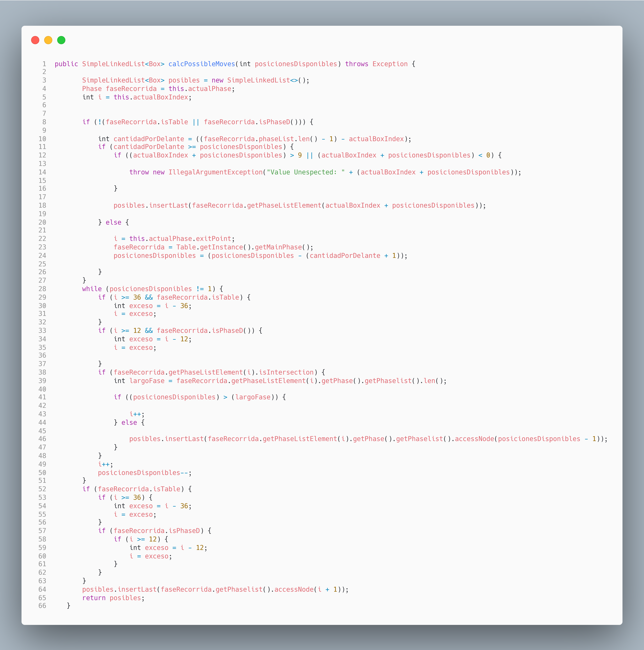The image size is (644, 650).
Task: Click the "public" keyword on line 1
Action: pos(66,64)
